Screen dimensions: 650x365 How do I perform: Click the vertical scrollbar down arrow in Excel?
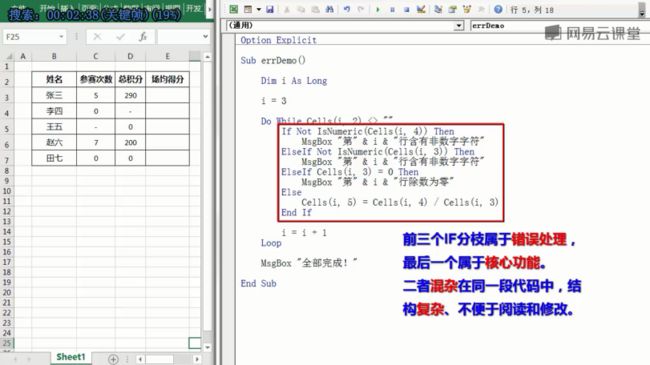[207, 347]
